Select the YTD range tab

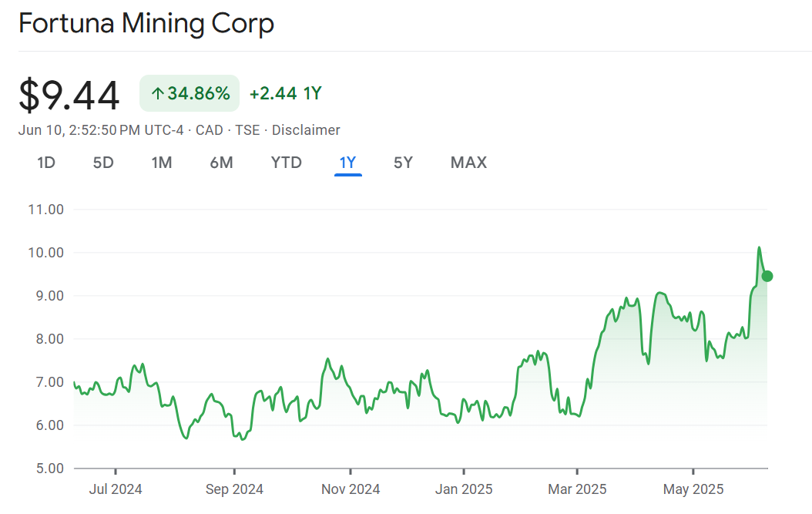[x=286, y=163]
